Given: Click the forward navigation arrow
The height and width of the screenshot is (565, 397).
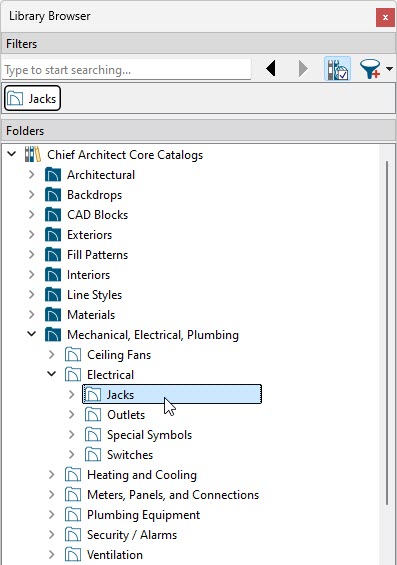Looking at the screenshot, I should click(x=303, y=68).
